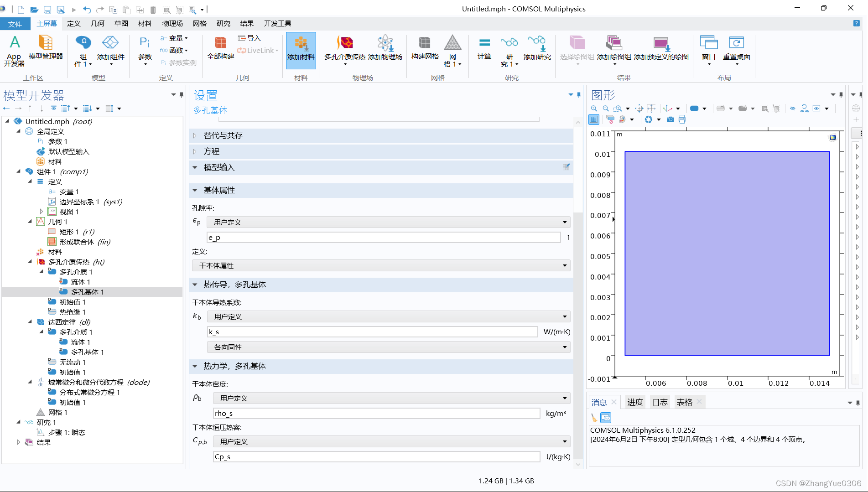Click the undo arrow in quick access toolbar

[87, 9]
